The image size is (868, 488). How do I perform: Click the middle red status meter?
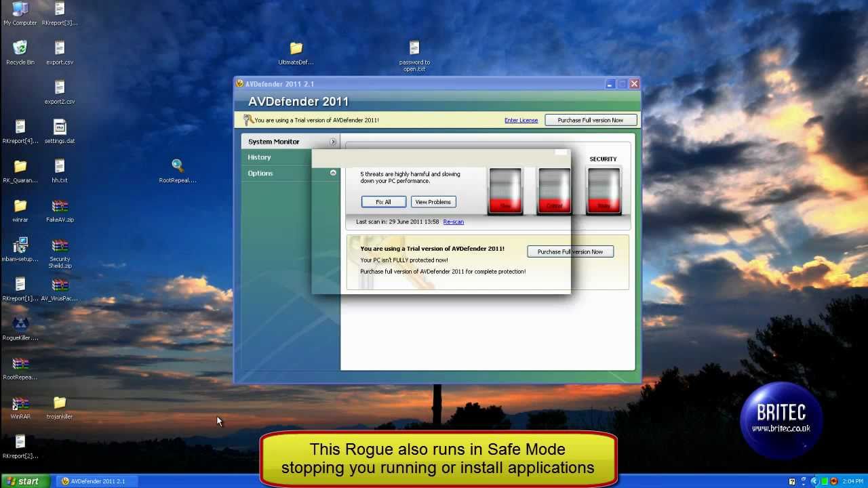(x=554, y=190)
